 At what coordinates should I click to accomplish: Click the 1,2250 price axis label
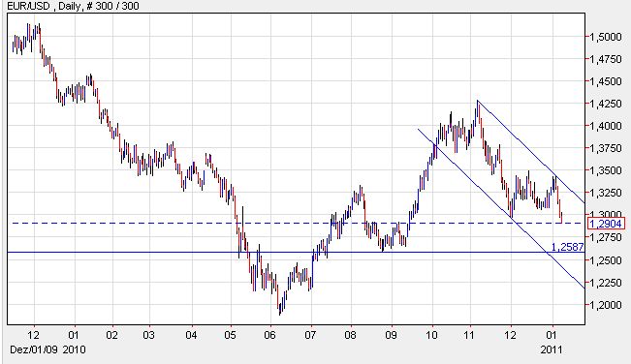pyautogui.click(x=606, y=283)
